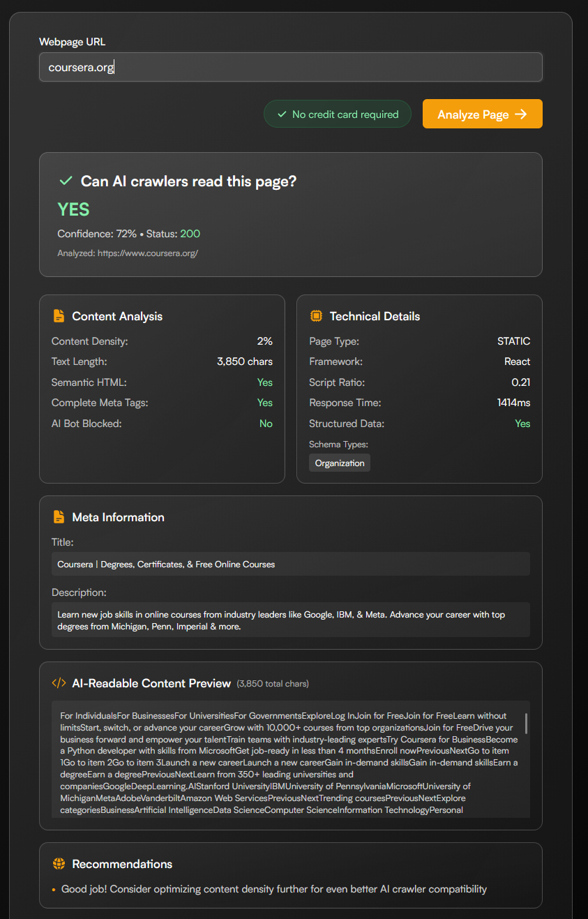Click the Recommendations globe icon
The image size is (588, 919).
pyautogui.click(x=59, y=864)
